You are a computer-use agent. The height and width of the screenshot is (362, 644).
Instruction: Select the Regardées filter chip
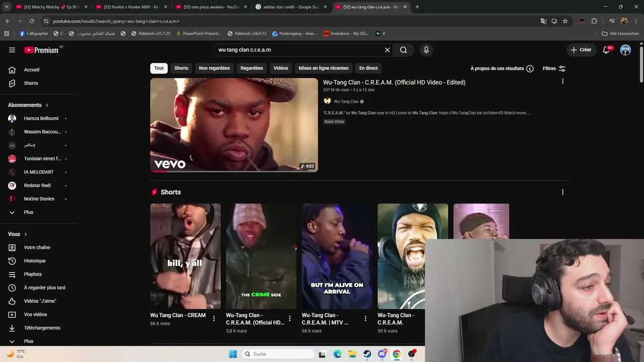coord(252,68)
